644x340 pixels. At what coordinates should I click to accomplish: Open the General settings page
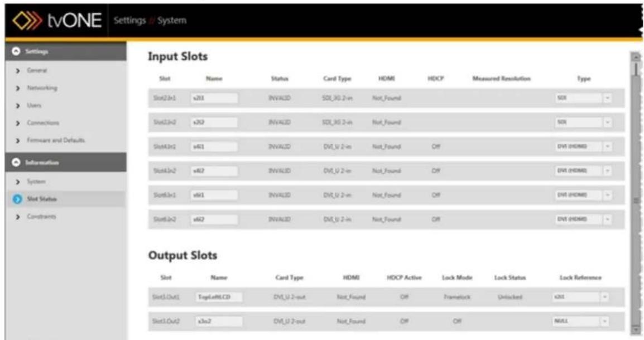pos(37,70)
